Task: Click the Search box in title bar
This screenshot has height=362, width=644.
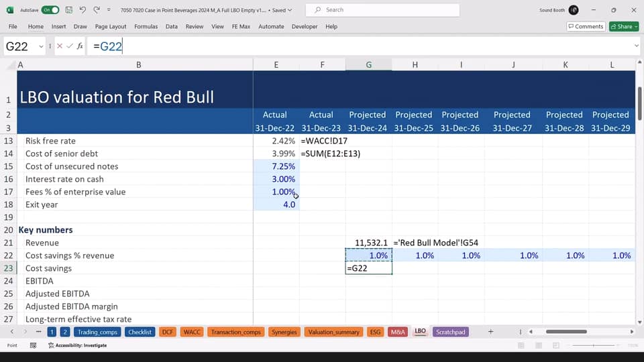Action: (x=382, y=10)
